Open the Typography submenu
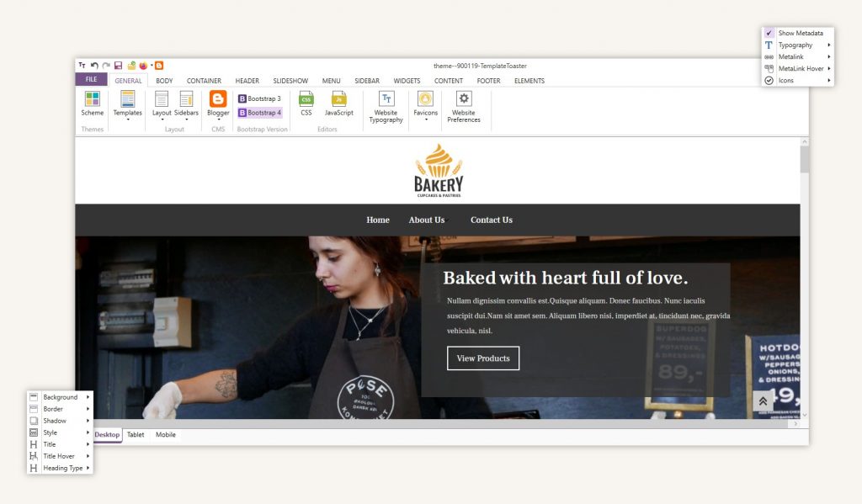Image resolution: width=862 pixels, height=504 pixels. [x=795, y=45]
